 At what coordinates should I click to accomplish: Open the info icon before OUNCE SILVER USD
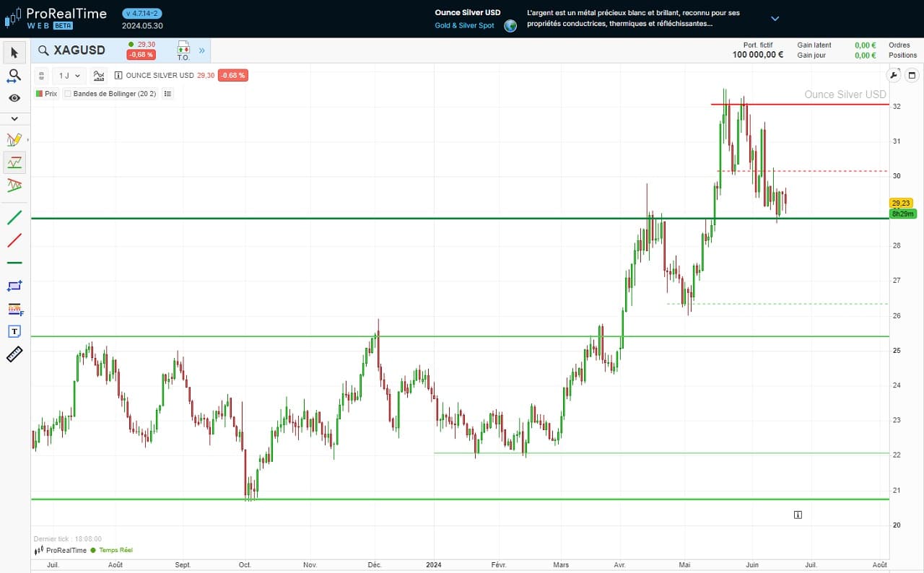[x=118, y=75]
